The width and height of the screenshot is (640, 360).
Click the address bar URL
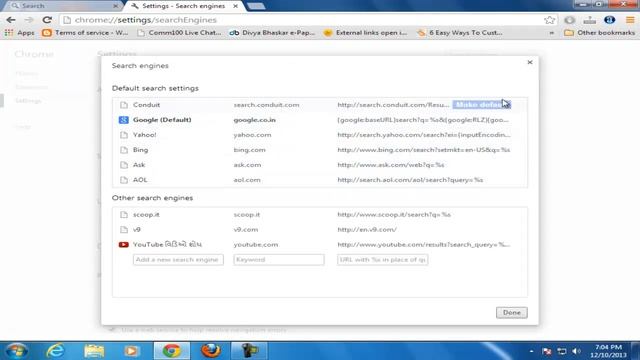tap(146, 20)
